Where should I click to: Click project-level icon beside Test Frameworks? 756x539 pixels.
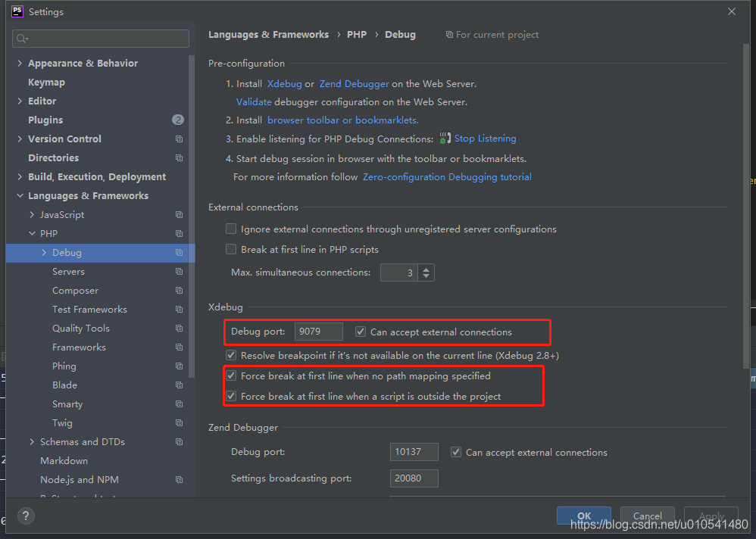[x=179, y=309]
